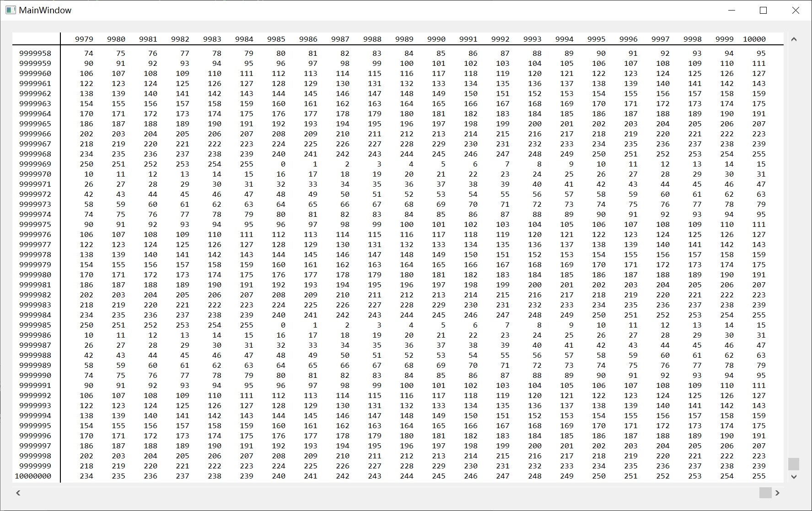812x511 pixels.
Task: Click the vertical scrollbar down arrow
Action: (794, 477)
